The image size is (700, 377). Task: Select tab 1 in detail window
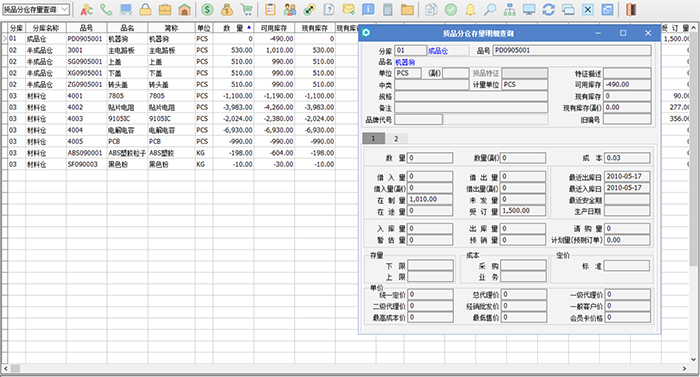(x=373, y=138)
